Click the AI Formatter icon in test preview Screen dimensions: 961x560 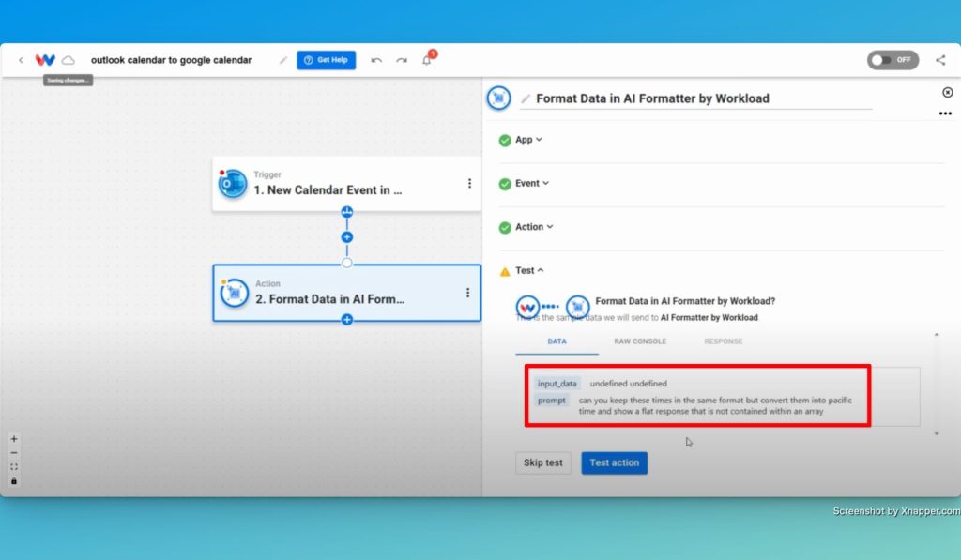[577, 307]
